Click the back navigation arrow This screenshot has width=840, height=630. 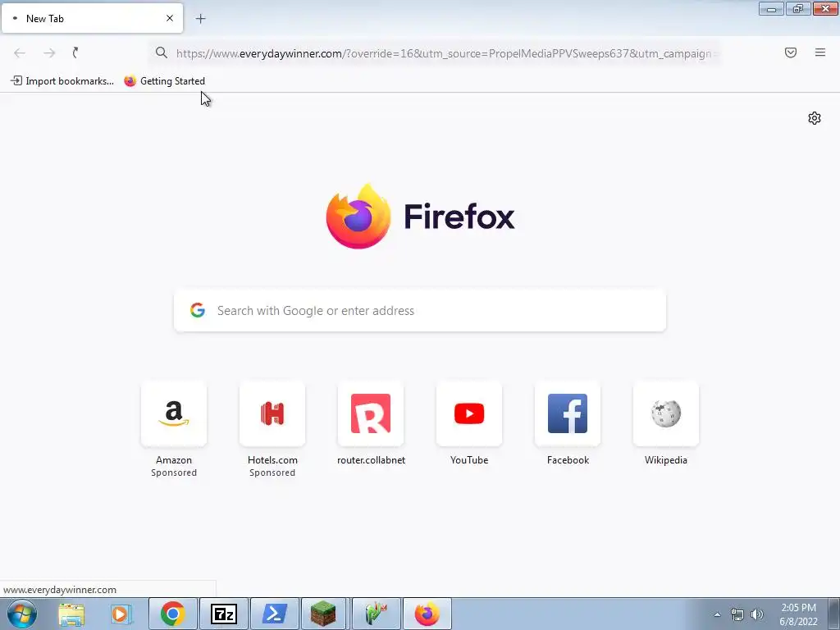point(20,52)
